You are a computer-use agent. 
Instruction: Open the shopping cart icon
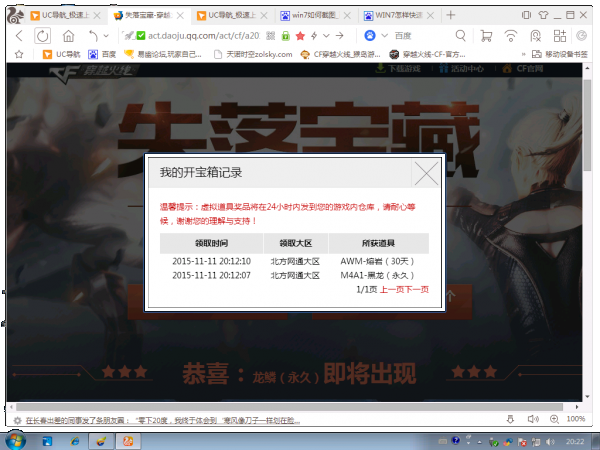[x=486, y=36]
